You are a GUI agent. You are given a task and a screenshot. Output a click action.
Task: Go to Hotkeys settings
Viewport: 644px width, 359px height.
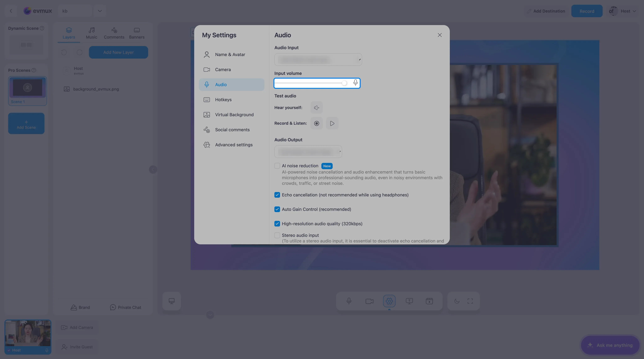(x=231, y=99)
